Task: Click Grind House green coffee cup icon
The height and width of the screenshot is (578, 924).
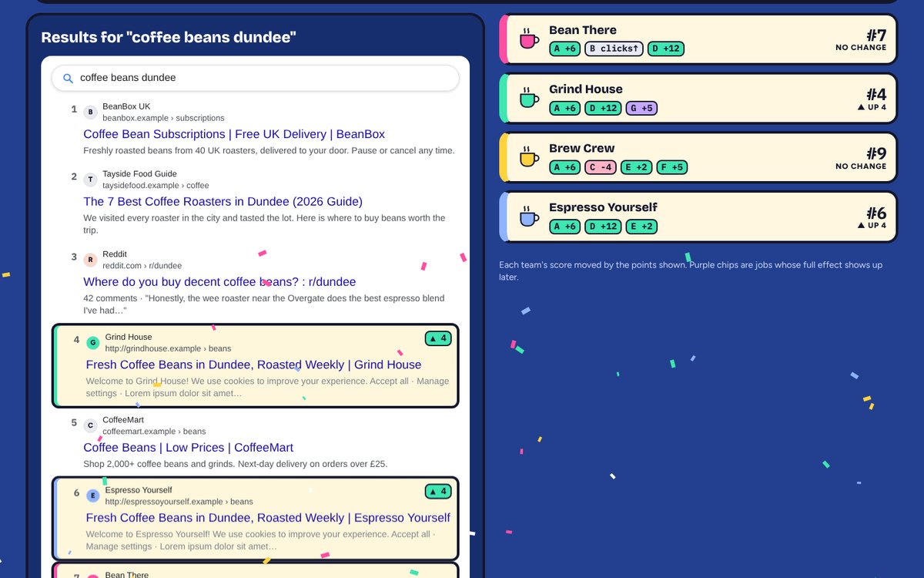Action: coord(529,98)
